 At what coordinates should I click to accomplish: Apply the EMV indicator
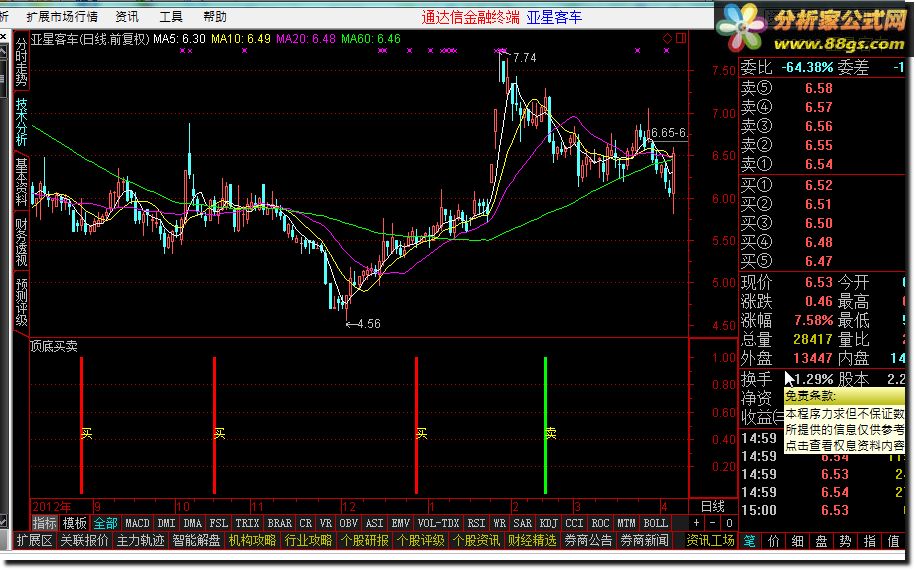point(400,523)
